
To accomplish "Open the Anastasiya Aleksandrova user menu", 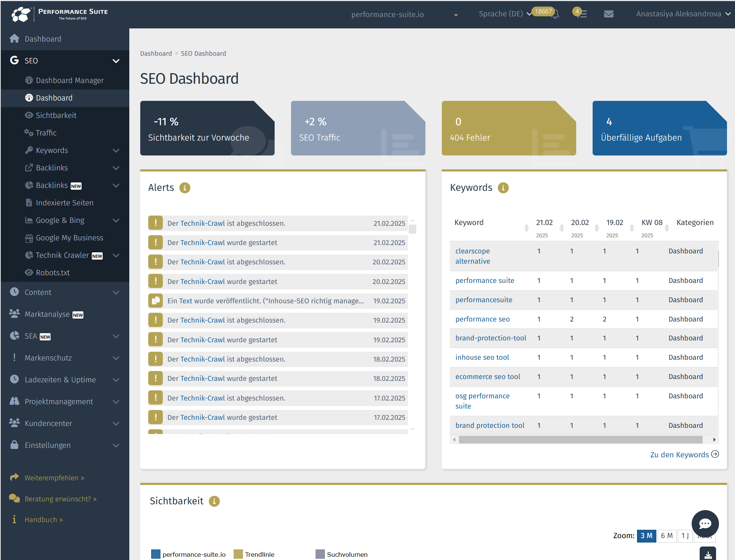I will coord(683,14).
